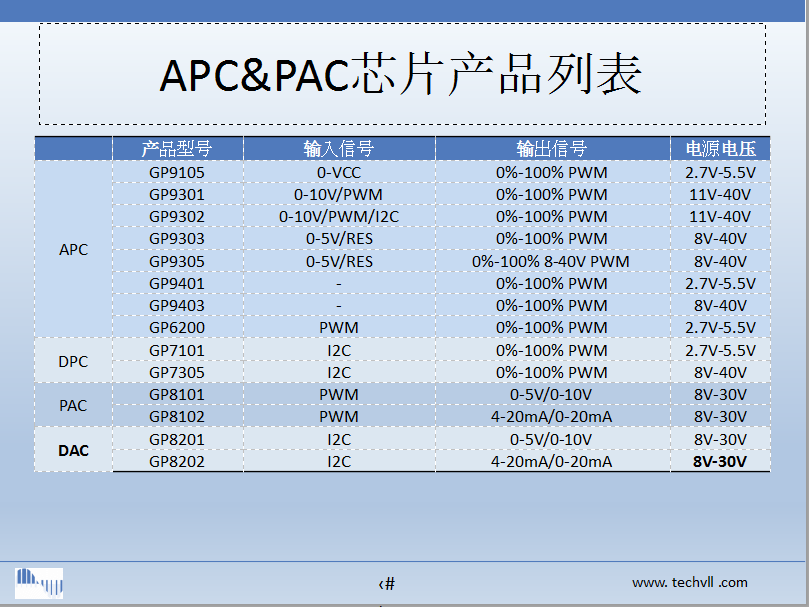Click the slide number placeholder in the footer

(x=387, y=584)
